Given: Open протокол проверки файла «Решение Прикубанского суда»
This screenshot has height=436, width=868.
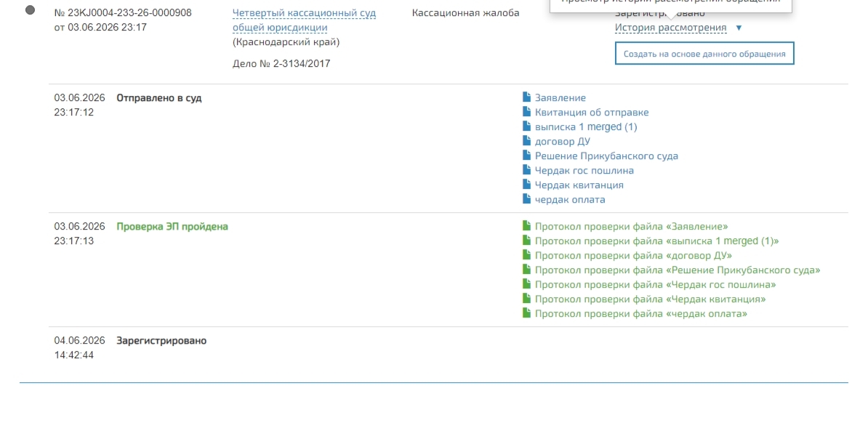Looking at the screenshot, I should point(678,270).
